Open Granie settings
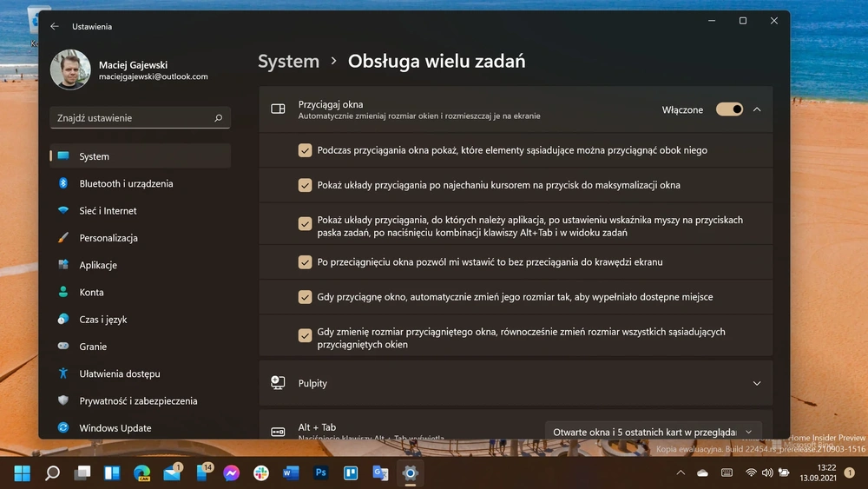The image size is (868, 489). click(x=140, y=346)
